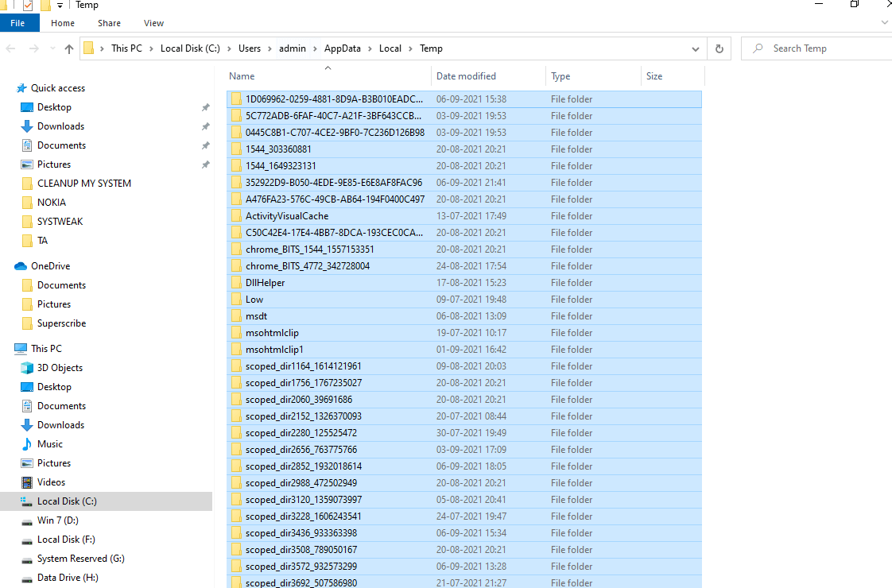Image resolution: width=892 pixels, height=588 pixels.
Task: Switch to the View ribbon tab
Action: point(153,23)
